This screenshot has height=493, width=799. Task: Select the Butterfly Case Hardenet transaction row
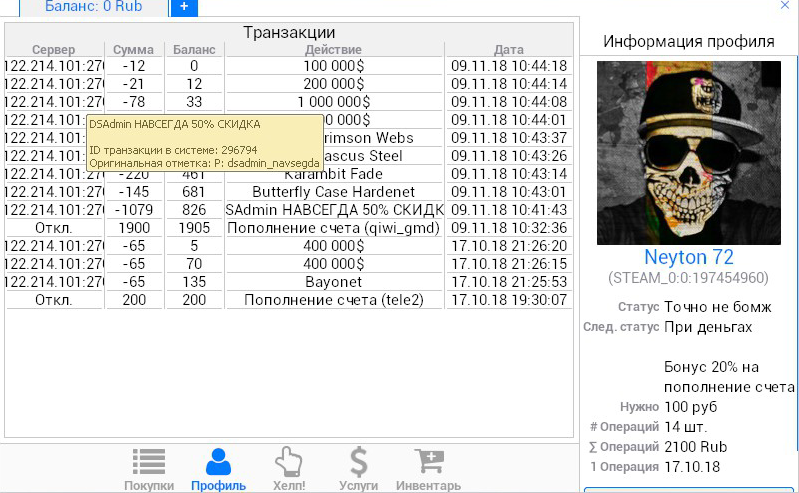[334, 192]
